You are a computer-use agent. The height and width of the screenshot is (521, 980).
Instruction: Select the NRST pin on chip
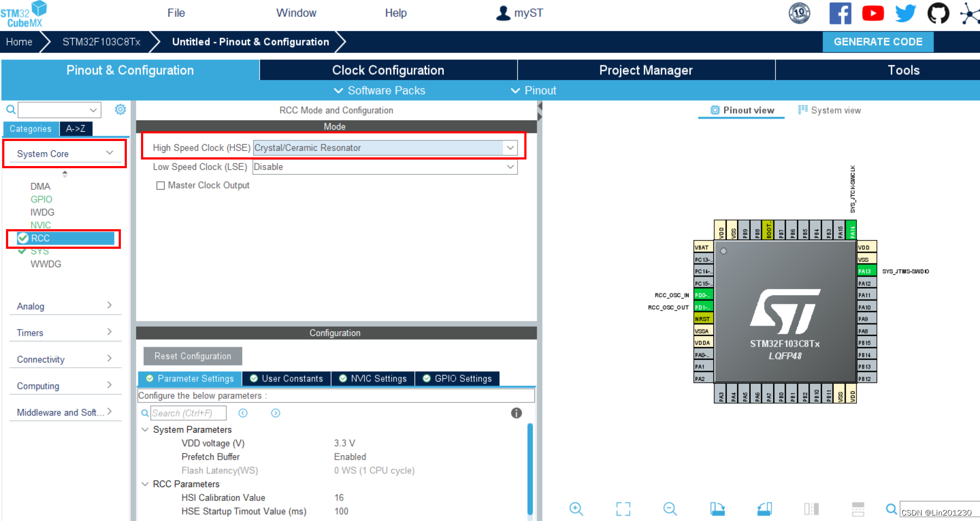tap(703, 319)
